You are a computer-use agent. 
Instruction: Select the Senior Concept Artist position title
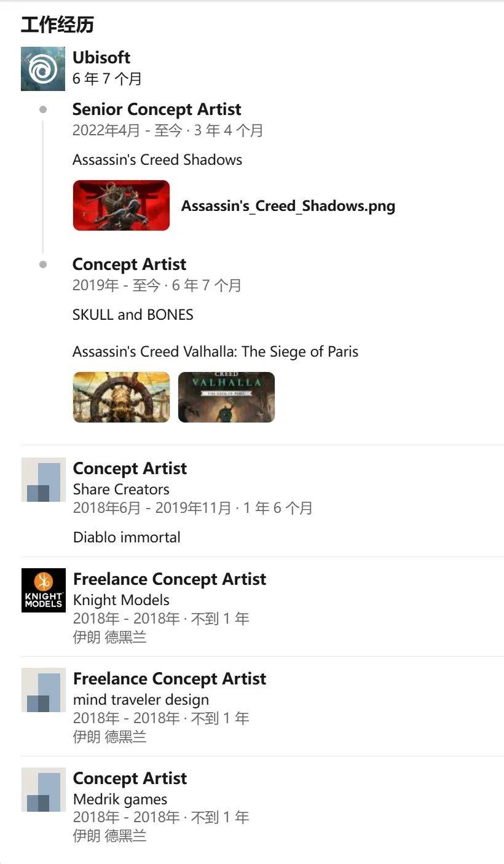coord(157,109)
